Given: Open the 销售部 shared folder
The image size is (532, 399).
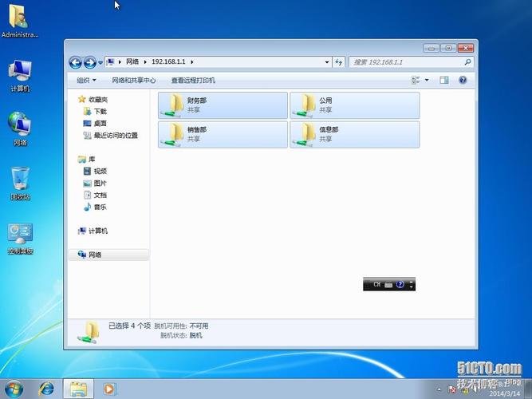Looking at the screenshot, I should pos(223,135).
